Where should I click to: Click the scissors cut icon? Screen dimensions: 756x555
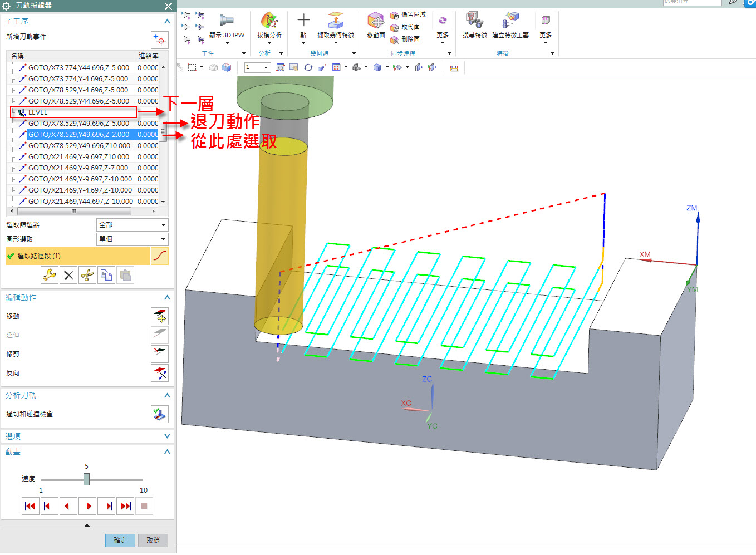tap(87, 275)
